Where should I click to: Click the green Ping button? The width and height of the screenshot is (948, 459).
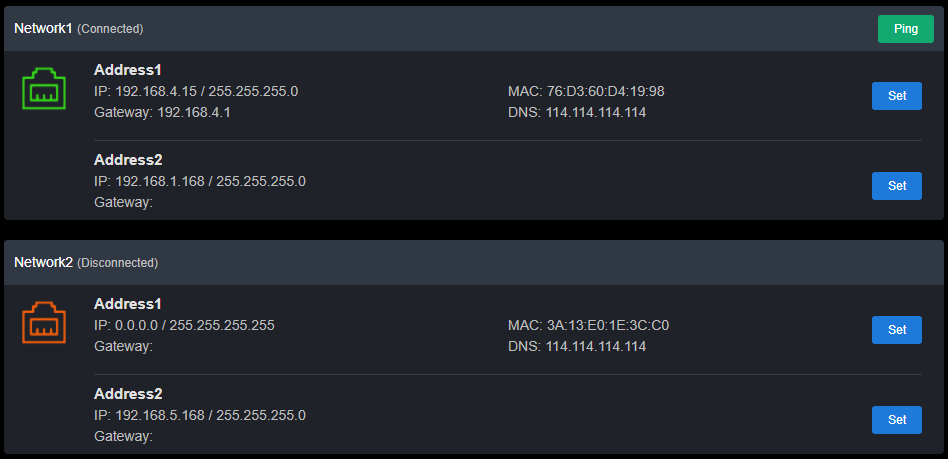point(906,29)
